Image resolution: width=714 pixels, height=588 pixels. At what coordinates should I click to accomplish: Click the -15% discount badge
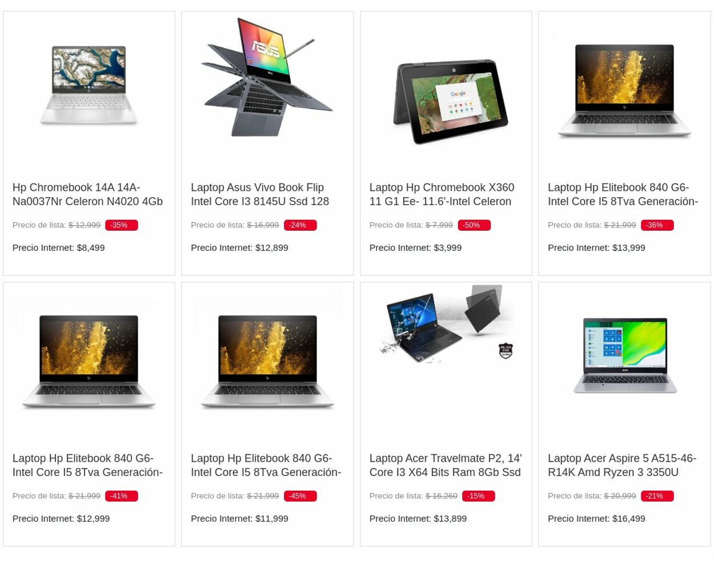(x=478, y=496)
